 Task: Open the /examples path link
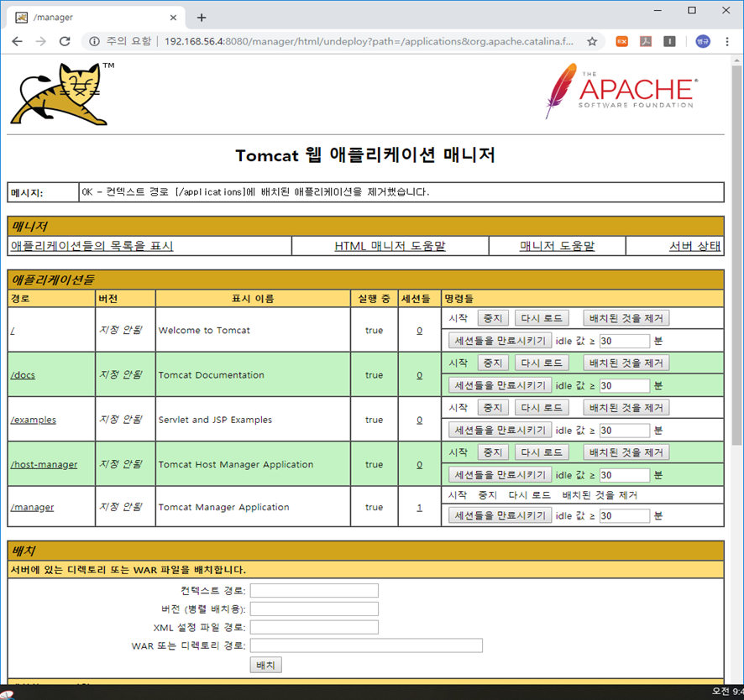[34, 420]
